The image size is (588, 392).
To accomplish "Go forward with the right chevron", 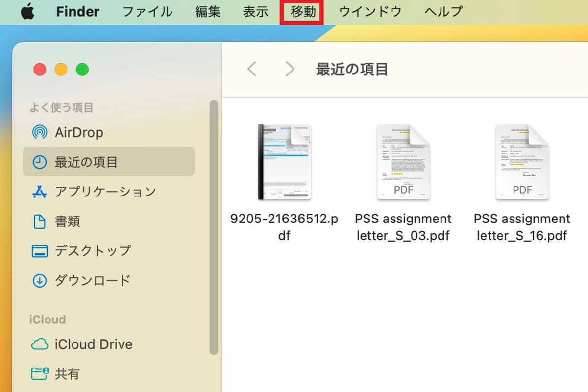I will [290, 69].
